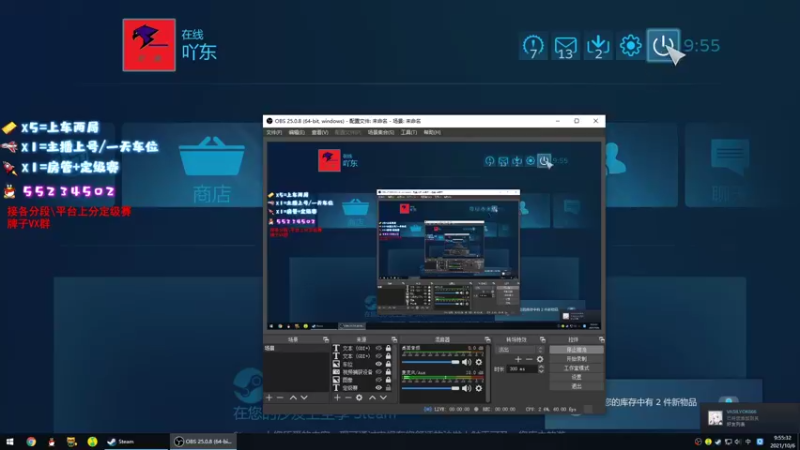Add a new source with plus icon
Viewport: 800px width, 450px height.
337,397
